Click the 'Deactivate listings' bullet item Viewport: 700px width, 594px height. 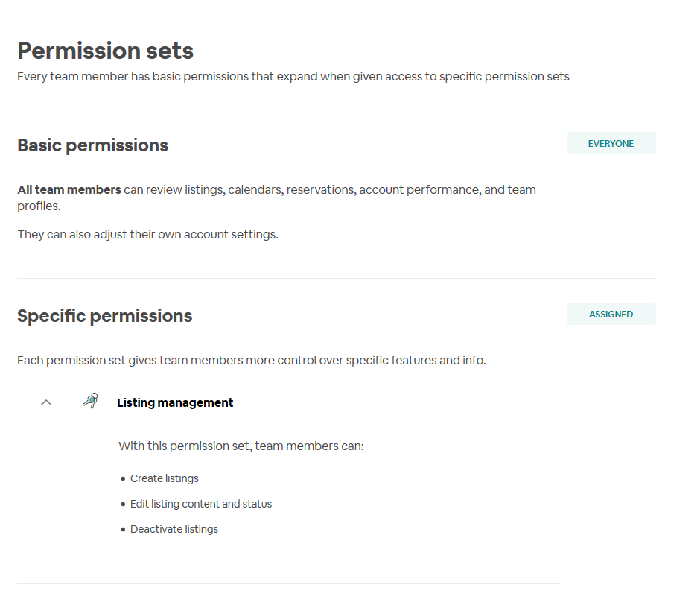(174, 530)
